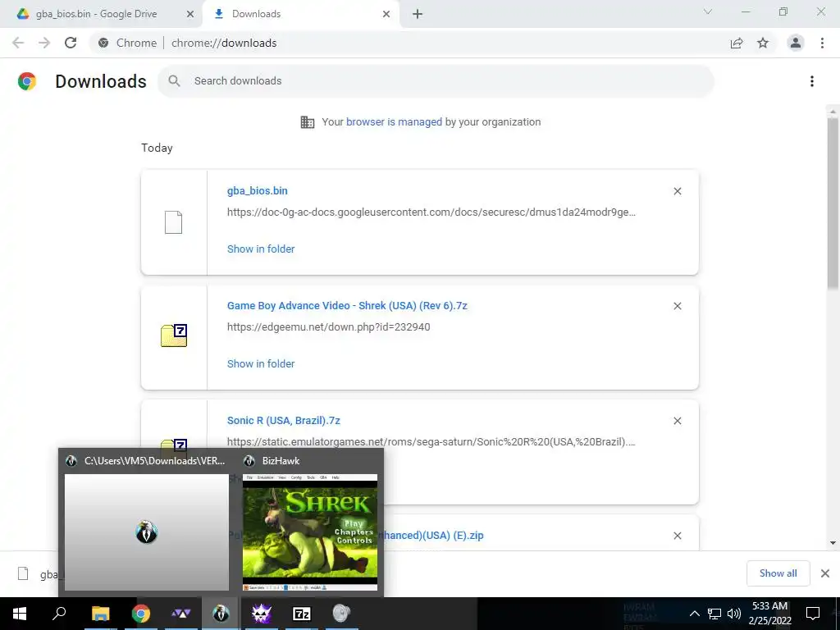This screenshot has width=840, height=630.
Task: Open the Game Boy Advance Video - Shrek link
Action: point(347,305)
